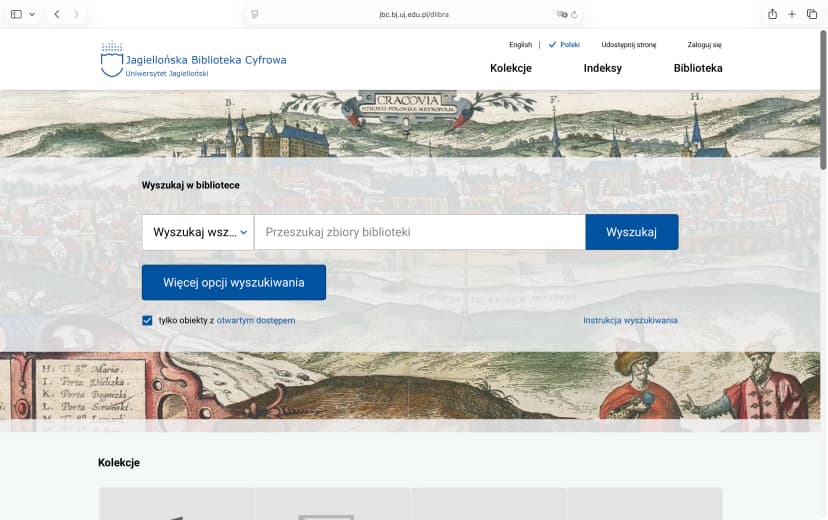This screenshot has width=828, height=520.
Task: Expand the 'Wyszukaj wsz...' search scope dropdown
Action: click(198, 232)
